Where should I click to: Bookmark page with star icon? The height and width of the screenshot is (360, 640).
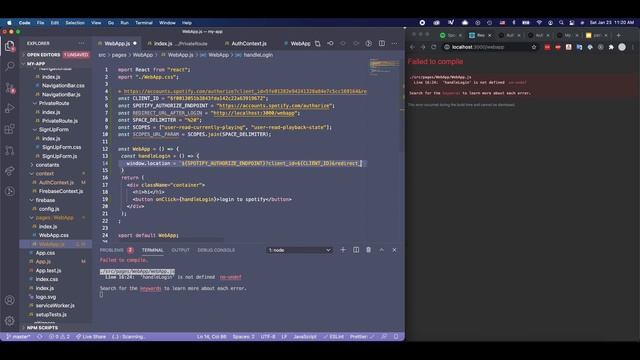(x=534, y=47)
